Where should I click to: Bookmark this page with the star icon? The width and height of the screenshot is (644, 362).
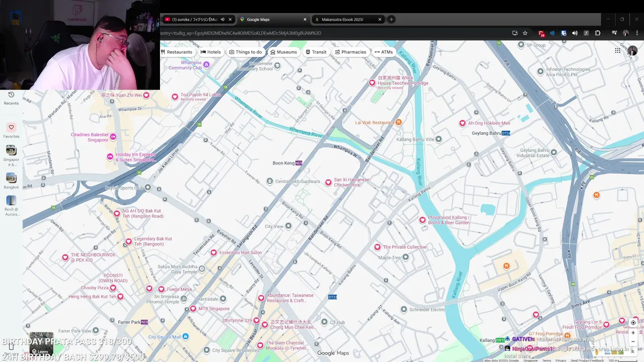point(525,33)
